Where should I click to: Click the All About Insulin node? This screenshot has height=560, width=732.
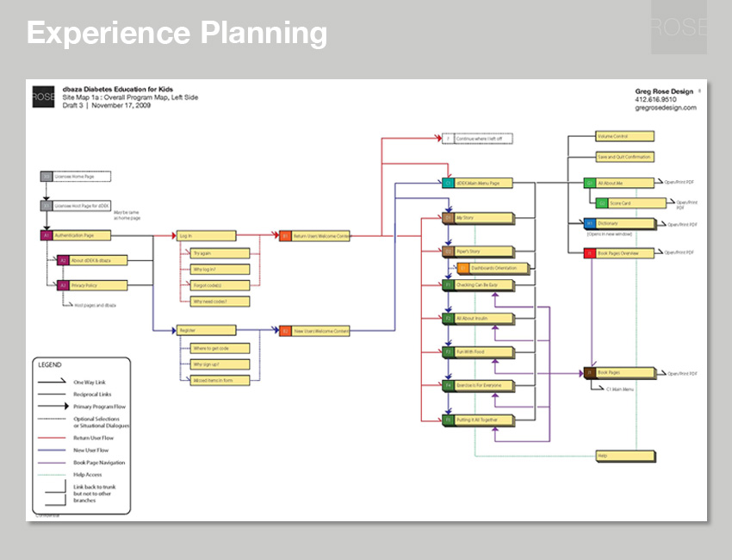click(x=479, y=319)
